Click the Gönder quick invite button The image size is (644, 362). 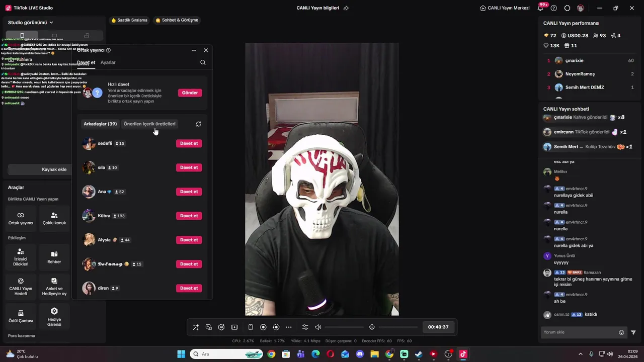coord(190,93)
